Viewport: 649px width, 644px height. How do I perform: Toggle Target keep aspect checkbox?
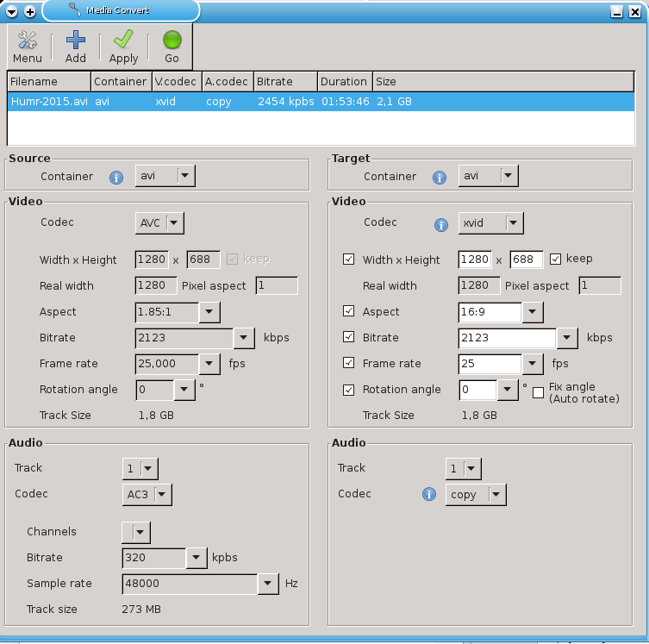(x=555, y=259)
